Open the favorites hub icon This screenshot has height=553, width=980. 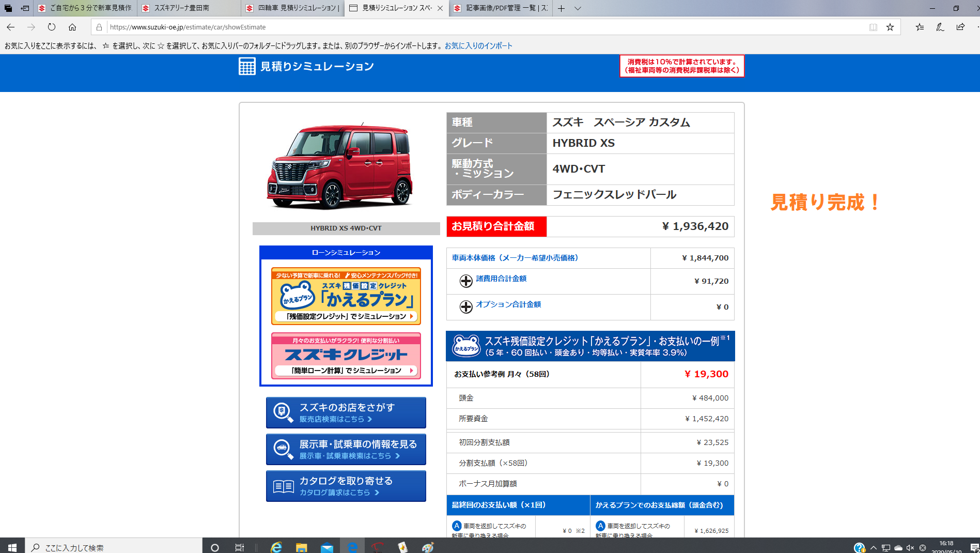coord(920,27)
